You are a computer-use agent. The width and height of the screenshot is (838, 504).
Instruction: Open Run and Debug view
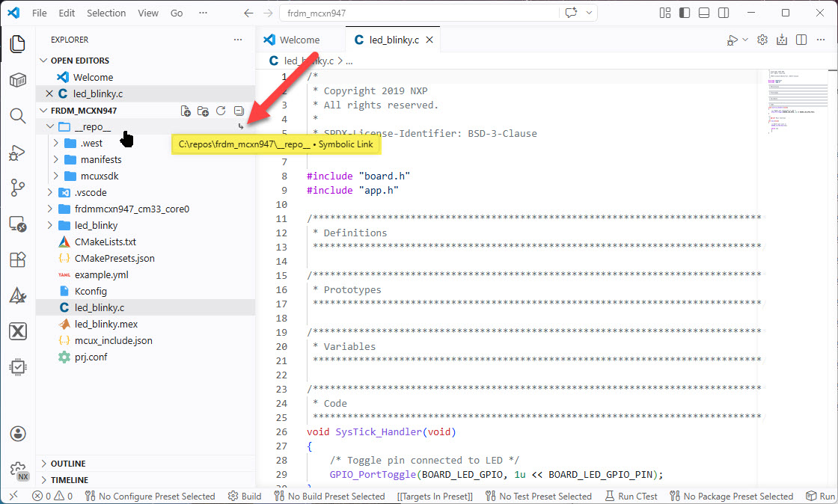point(17,153)
